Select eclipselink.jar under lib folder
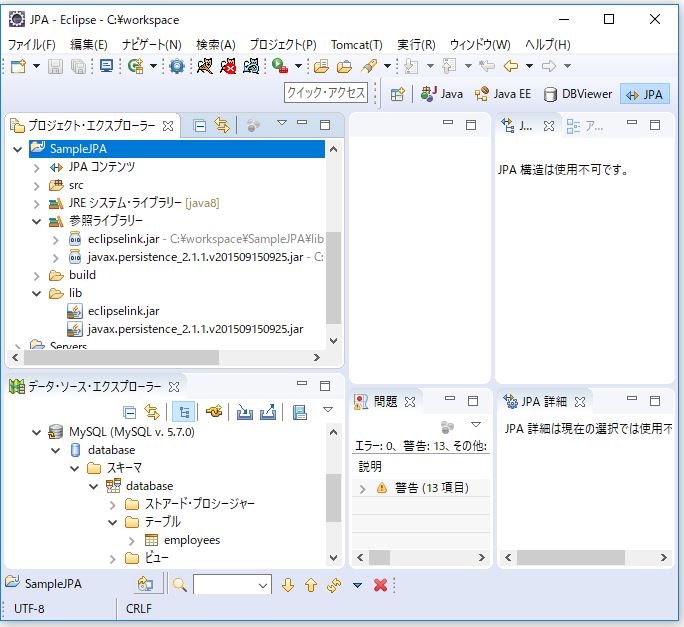Image resolution: width=684 pixels, height=627 pixels. tap(123, 311)
